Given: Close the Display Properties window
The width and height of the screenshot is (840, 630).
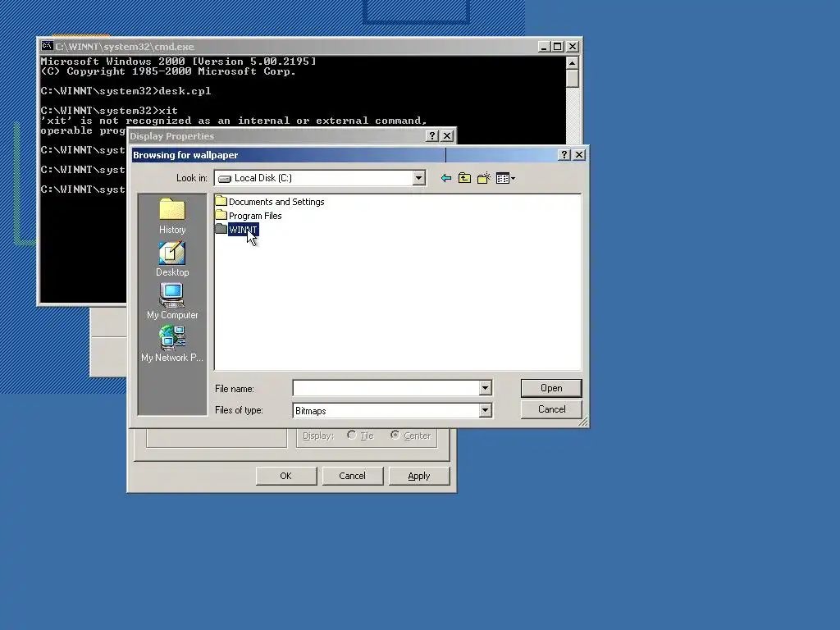Looking at the screenshot, I should pos(447,136).
